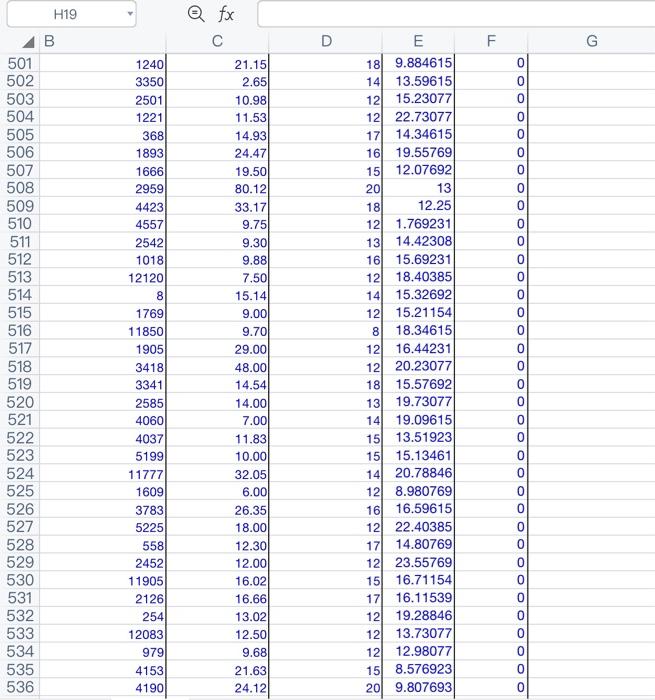Click cell containing 12.25
This screenshot has width=655, height=700.
pos(418,206)
